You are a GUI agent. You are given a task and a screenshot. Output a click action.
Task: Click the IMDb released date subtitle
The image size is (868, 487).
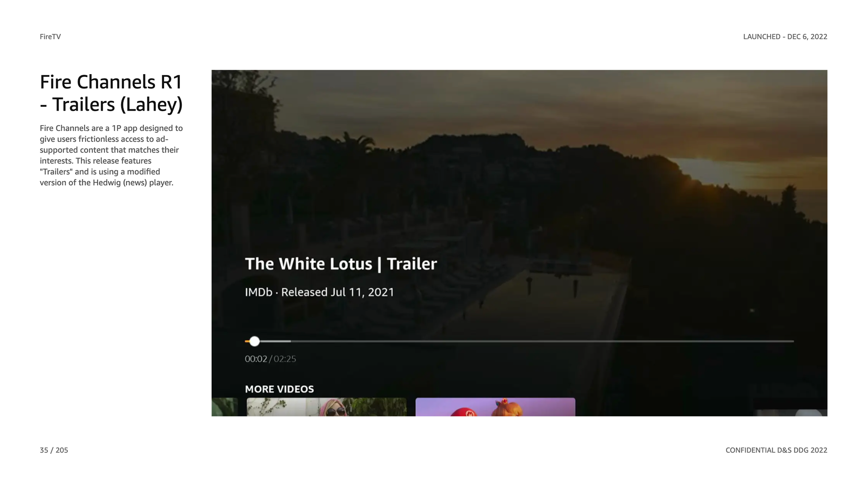(x=319, y=292)
